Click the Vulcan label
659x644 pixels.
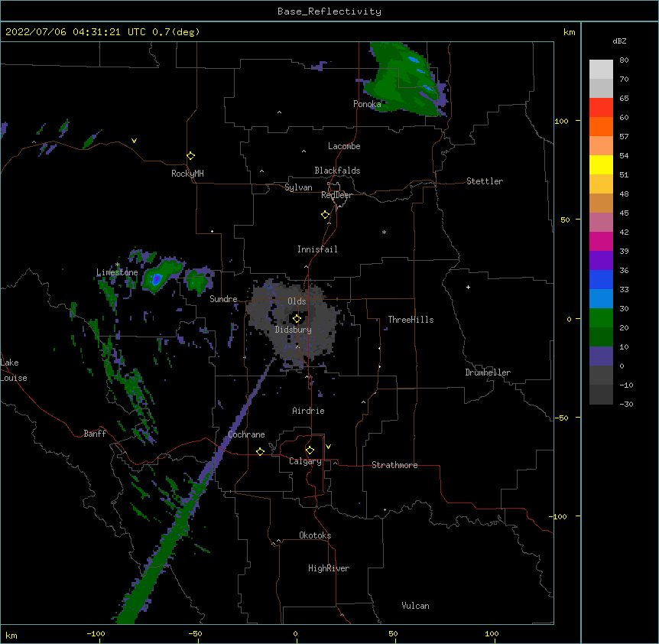415,606
